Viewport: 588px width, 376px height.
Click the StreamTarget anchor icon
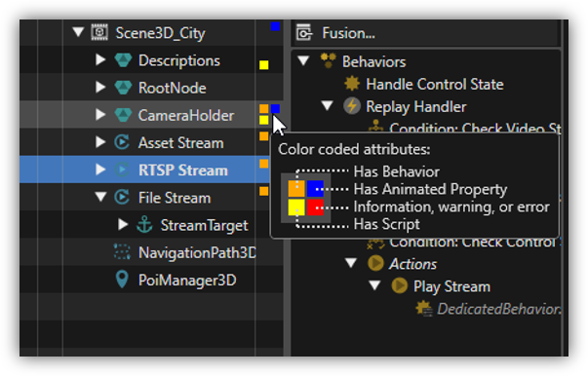click(144, 225)
